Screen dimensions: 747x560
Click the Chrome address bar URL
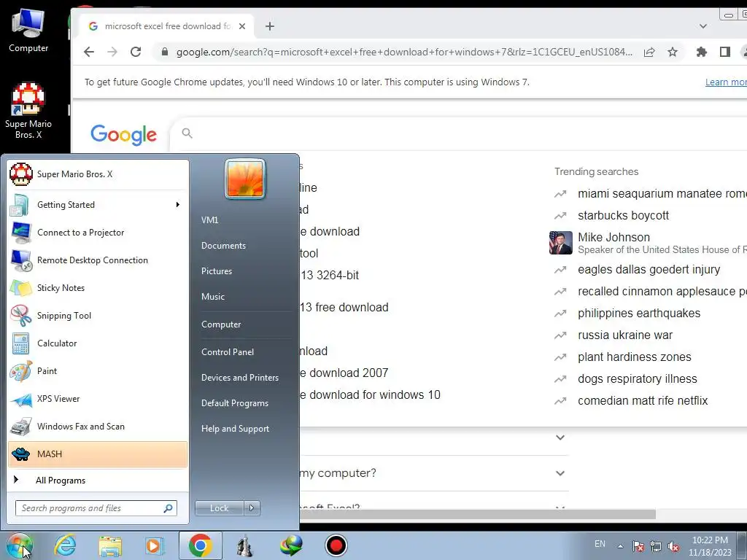coord(404,52)
